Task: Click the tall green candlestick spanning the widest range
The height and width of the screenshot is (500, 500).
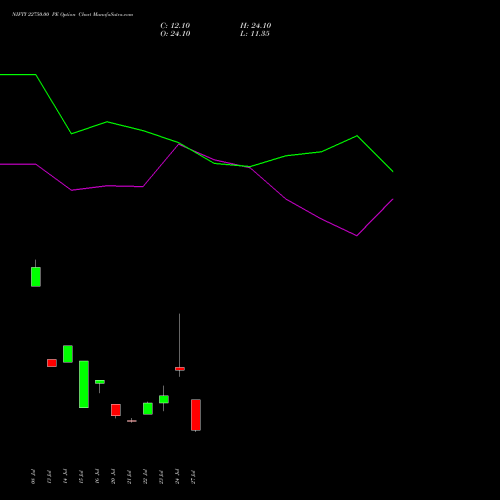Action: pyautogui.click(x=84, y=384)
